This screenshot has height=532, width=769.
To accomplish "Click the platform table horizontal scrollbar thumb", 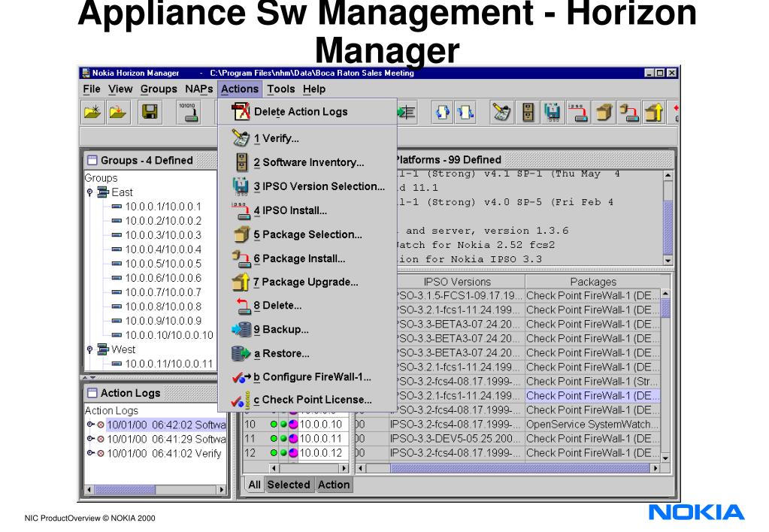I will click(x=520, y=468).
